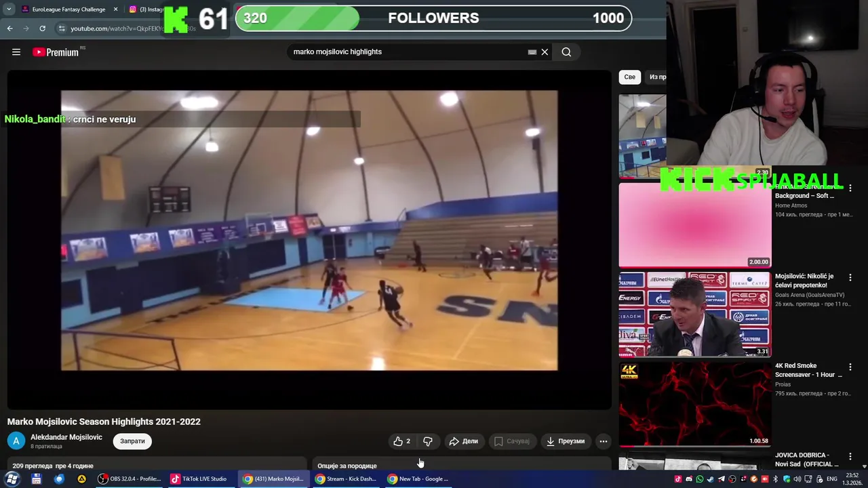Image resolution: width=868 pixels, height=488 pixels.
Task: Click the 209 прегледа пре 4 године text
Action: click(x=53, y=466)
